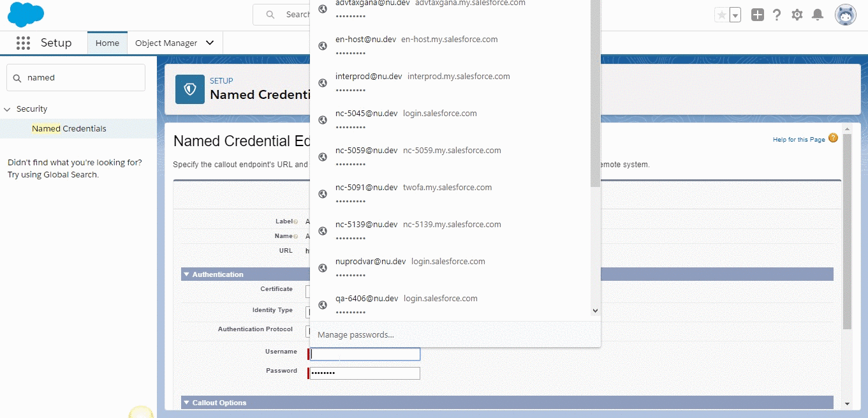Collapse the Security tree section
This screenshot has height=418, width=868.
coord(8,109)
